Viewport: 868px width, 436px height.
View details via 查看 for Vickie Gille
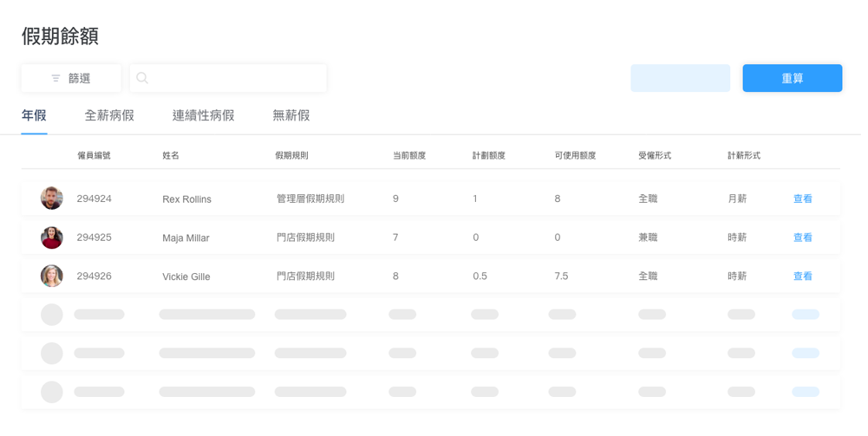tap(802, 277)
